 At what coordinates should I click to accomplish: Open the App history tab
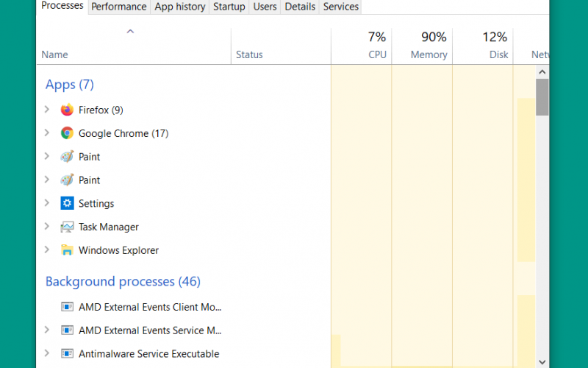179,7
